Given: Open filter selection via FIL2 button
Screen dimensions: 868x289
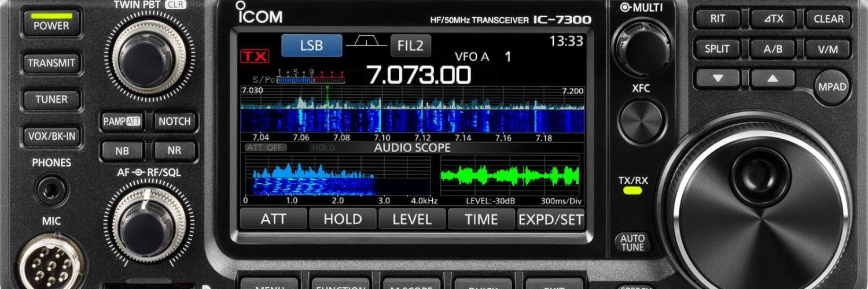Looking at the screenshot, I should coord(410,46).
